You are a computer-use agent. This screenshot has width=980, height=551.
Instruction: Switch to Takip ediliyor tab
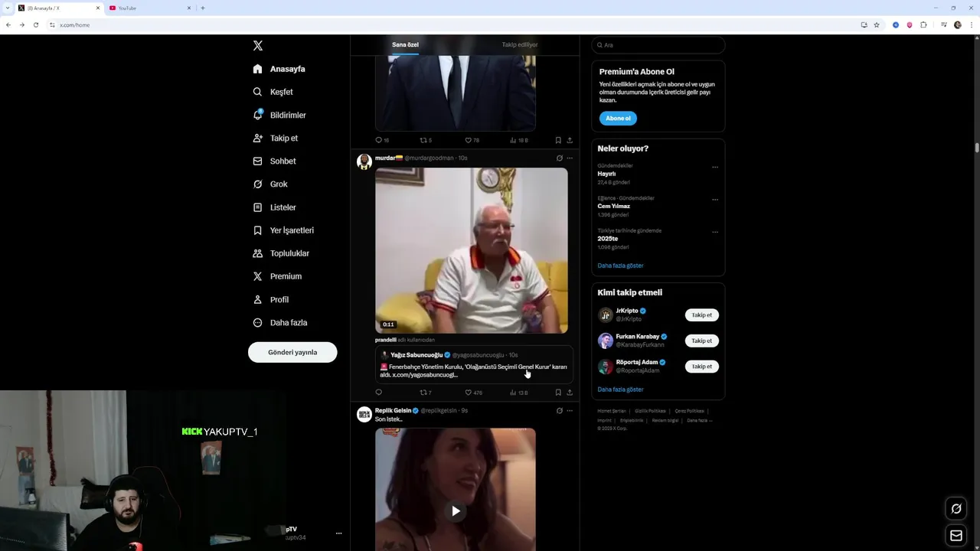(520, 45)
